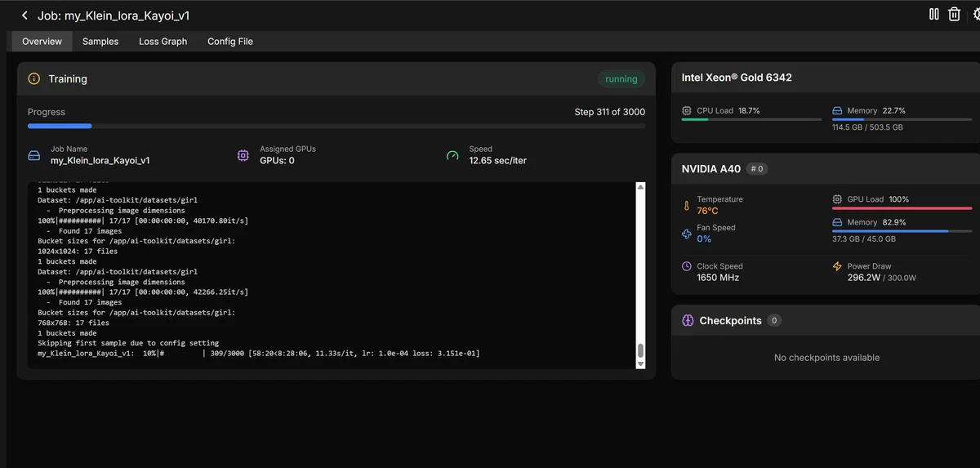Image resolution: width=980 pixels, height=468 pixels.
Task: Click the training progress bar
Action: (336, 126)
